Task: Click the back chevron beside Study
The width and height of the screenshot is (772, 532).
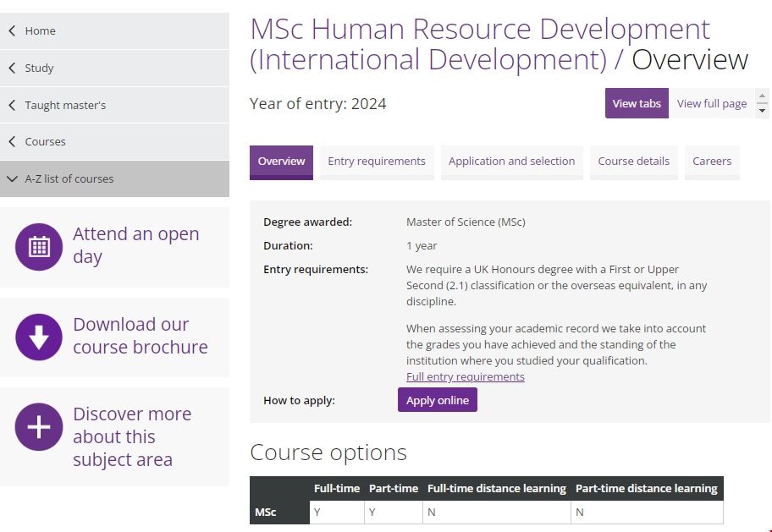Action: point(12,68)
